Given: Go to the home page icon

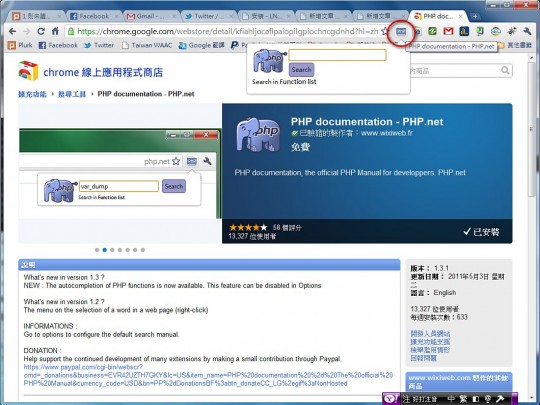Looking at the screenshot, I should pyautogui.click(x=55, y=31).
